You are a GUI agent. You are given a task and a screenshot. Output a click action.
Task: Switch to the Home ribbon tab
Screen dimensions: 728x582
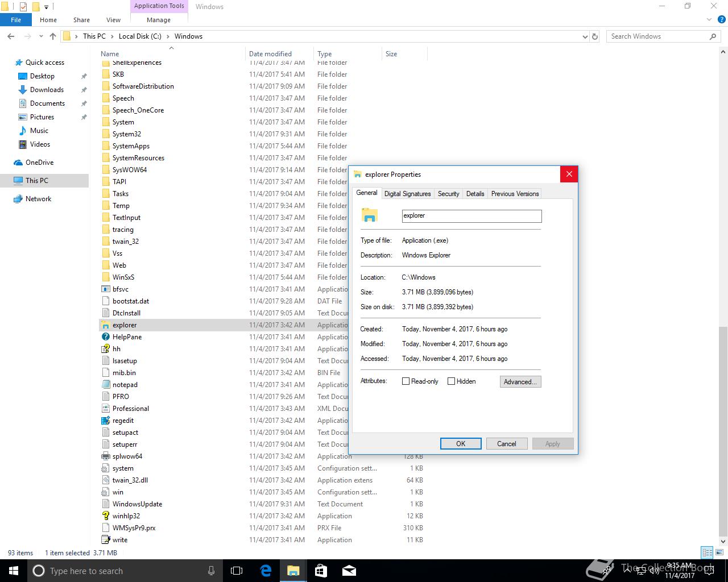click(x=48, y=20)
